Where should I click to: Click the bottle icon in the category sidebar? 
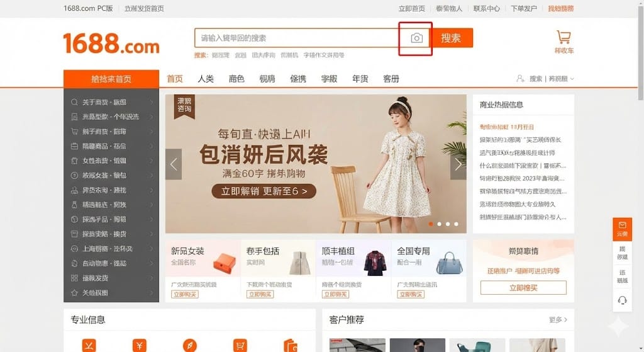tap(74, 205)
